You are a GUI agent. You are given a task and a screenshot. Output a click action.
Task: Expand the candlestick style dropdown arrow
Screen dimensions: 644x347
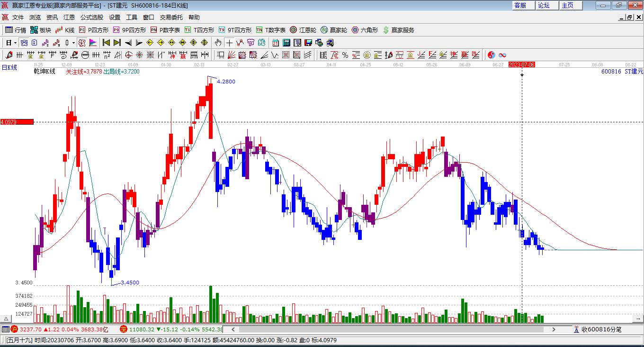73,43
